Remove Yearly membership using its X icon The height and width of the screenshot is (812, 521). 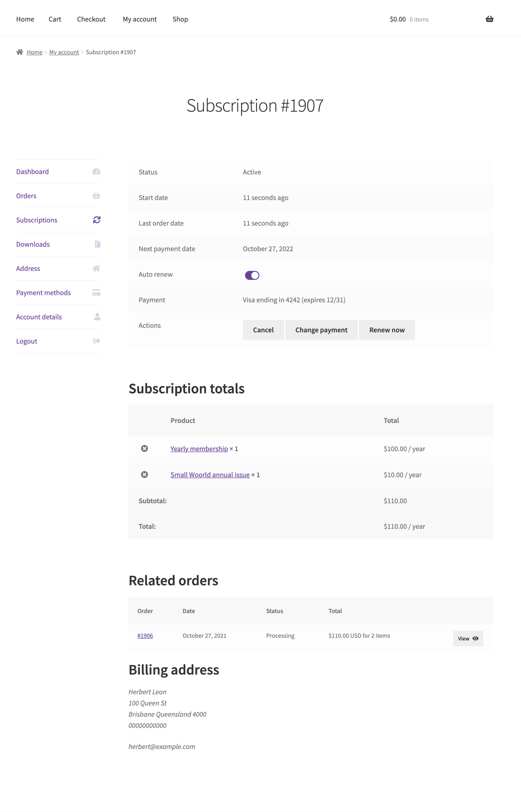pyautogui.click(x=145, y=449)
